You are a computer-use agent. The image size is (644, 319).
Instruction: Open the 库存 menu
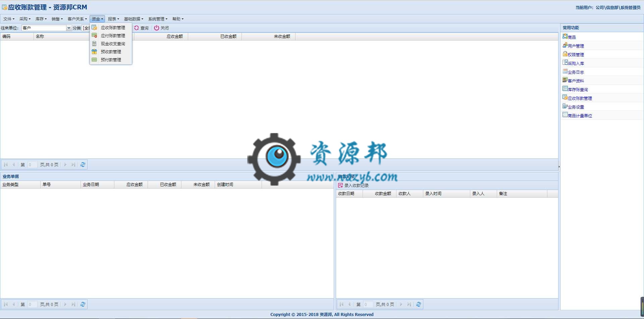point(41,19)
